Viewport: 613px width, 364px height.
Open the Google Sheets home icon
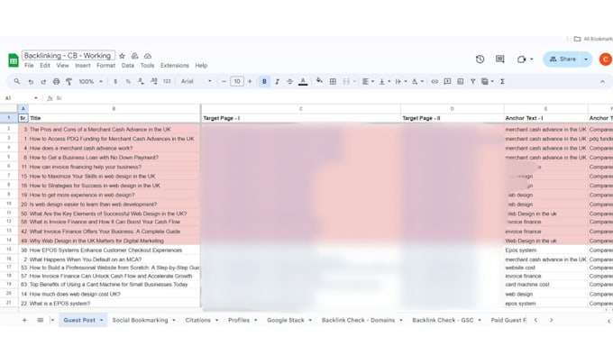pyautogui.click(x=14, y=60)
